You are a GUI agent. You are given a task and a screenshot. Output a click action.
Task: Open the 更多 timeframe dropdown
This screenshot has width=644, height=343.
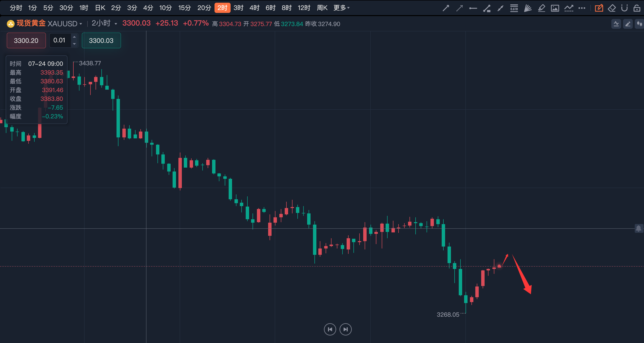pos(341,8)
